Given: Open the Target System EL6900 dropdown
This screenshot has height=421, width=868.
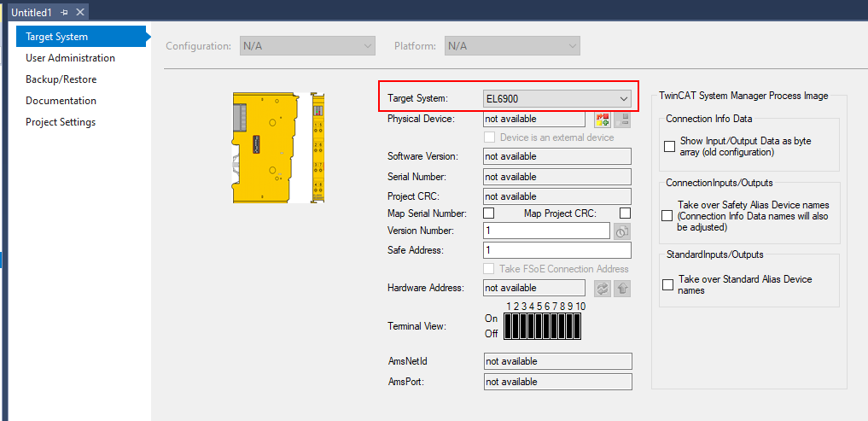Looking at the screenshot, I should pos(556,99).
